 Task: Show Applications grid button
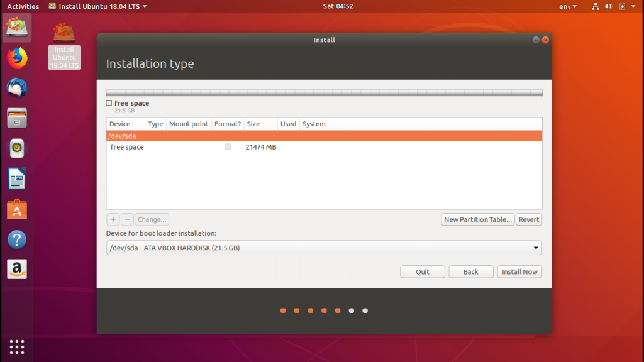[x=17, y=347]
